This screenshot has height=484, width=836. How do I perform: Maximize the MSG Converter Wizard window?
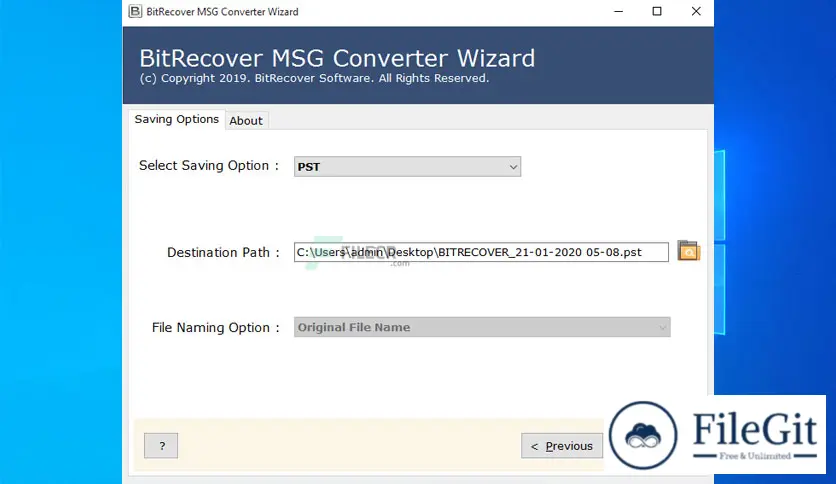click(657, 11)
